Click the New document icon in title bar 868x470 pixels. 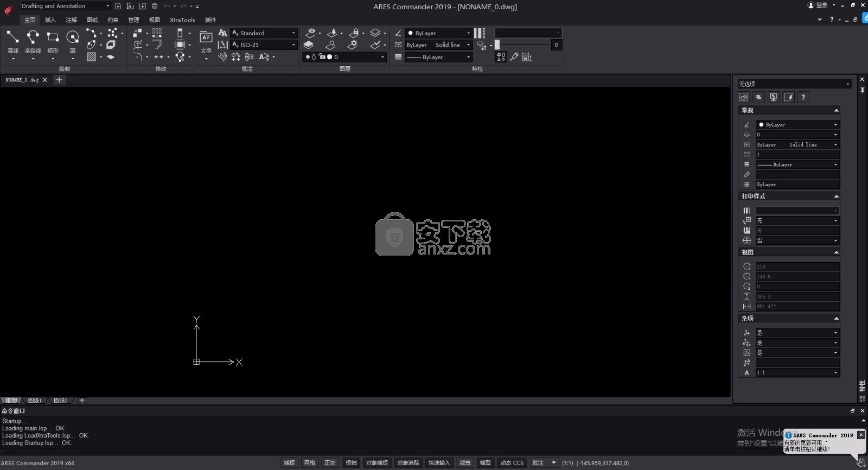(118, 6)
